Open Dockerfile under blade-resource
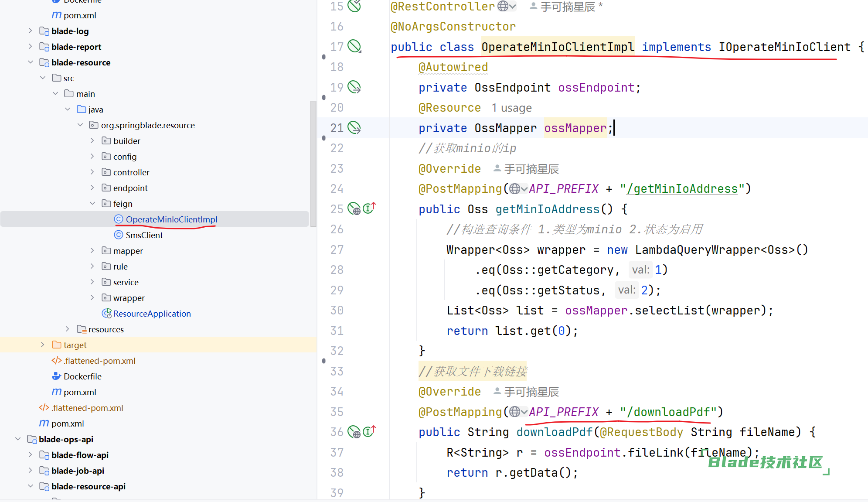 click(x=82, y=376)
